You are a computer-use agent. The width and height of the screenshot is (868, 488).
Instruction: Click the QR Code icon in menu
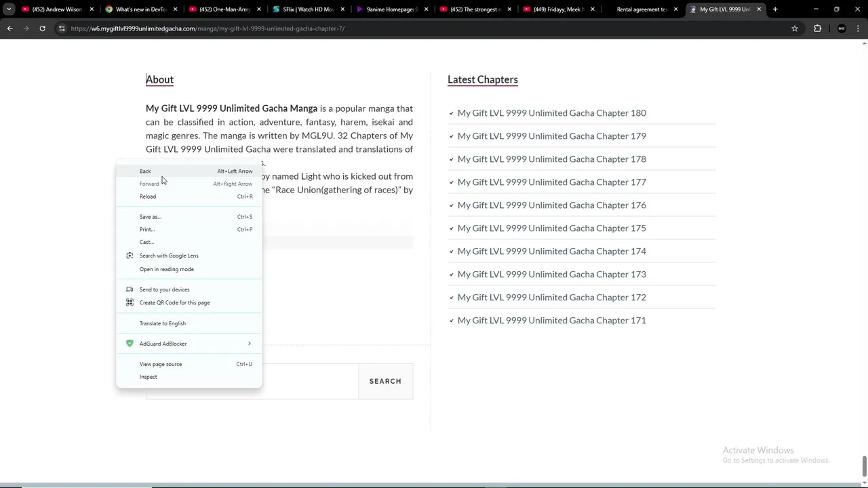pos(130,302)
